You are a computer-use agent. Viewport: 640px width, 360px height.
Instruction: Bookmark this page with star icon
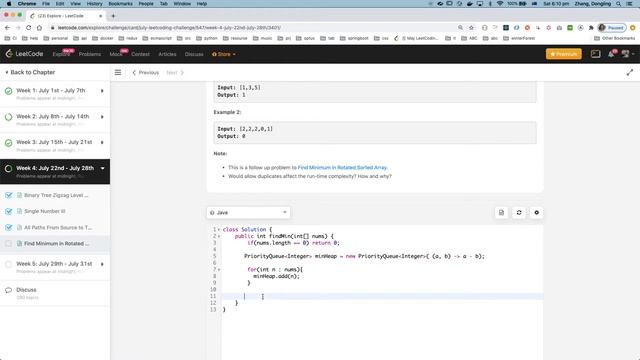coord(471,28)
